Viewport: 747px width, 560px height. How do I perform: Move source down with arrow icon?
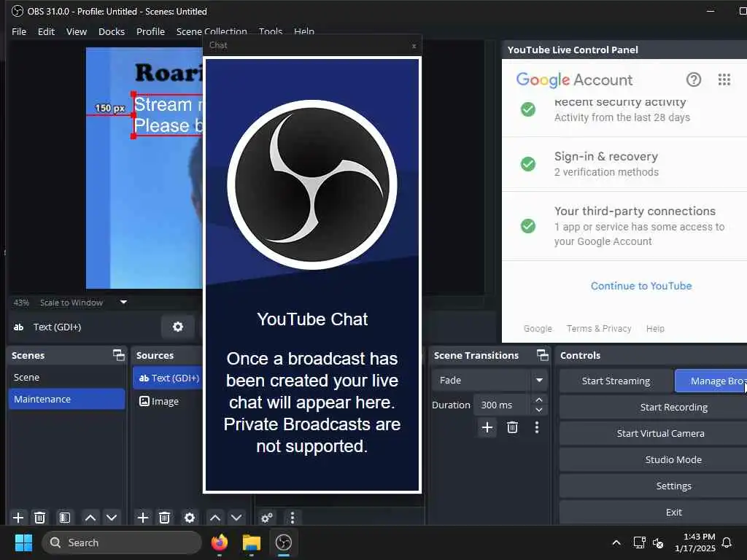236,518
